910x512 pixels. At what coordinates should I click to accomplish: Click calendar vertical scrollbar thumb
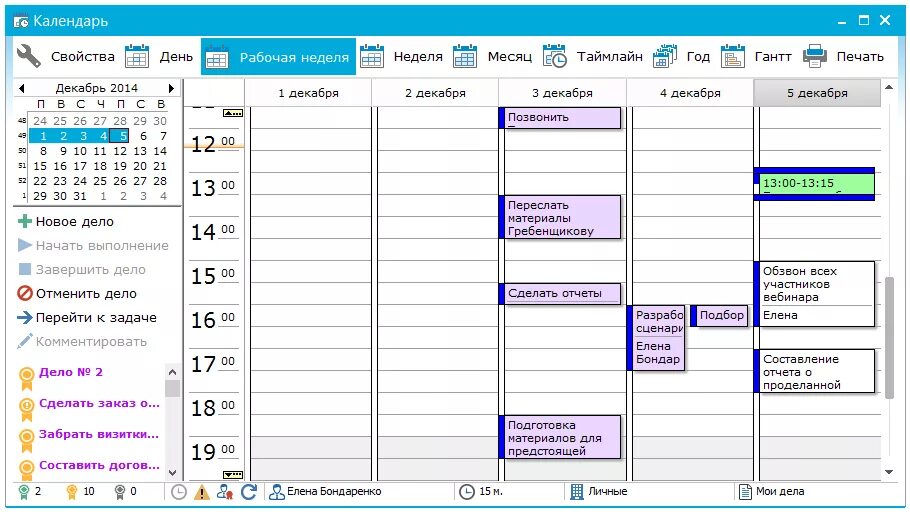890,337
